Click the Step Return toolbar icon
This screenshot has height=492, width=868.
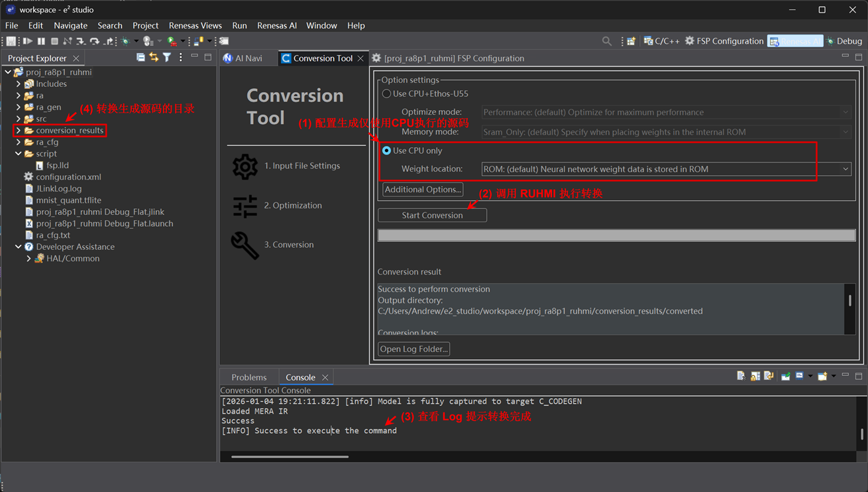click(x=109, y=41)
